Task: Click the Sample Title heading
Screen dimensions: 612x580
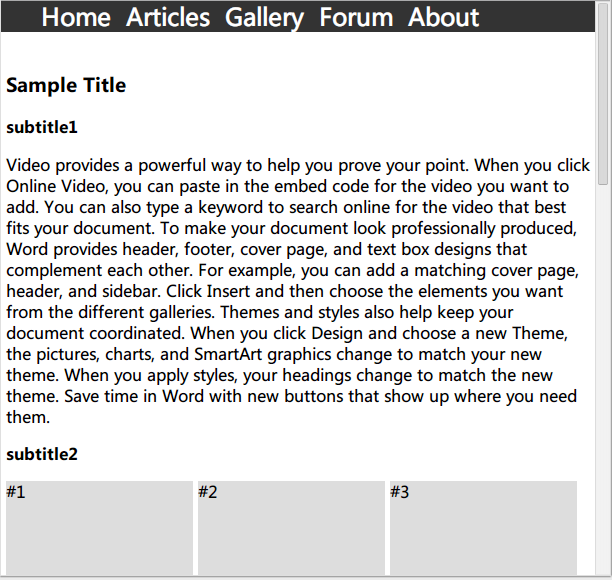Action: pos(66,85)
